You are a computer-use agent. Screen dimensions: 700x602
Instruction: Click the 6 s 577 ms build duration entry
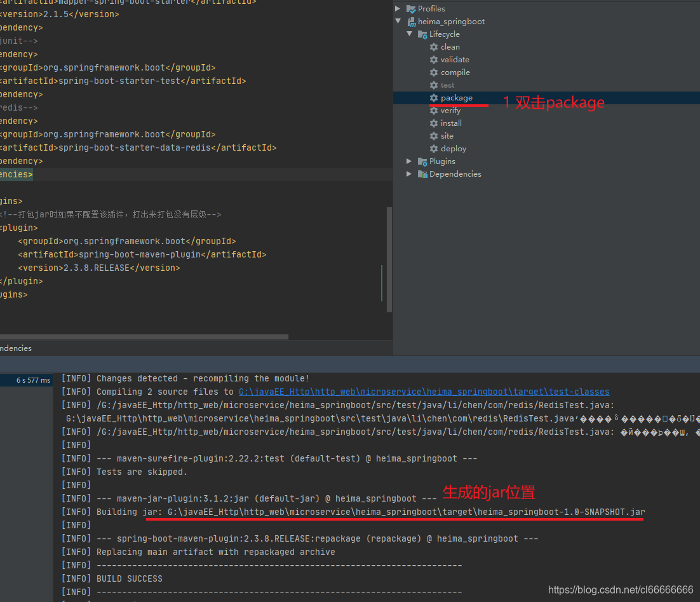click(x=33, y=380)
